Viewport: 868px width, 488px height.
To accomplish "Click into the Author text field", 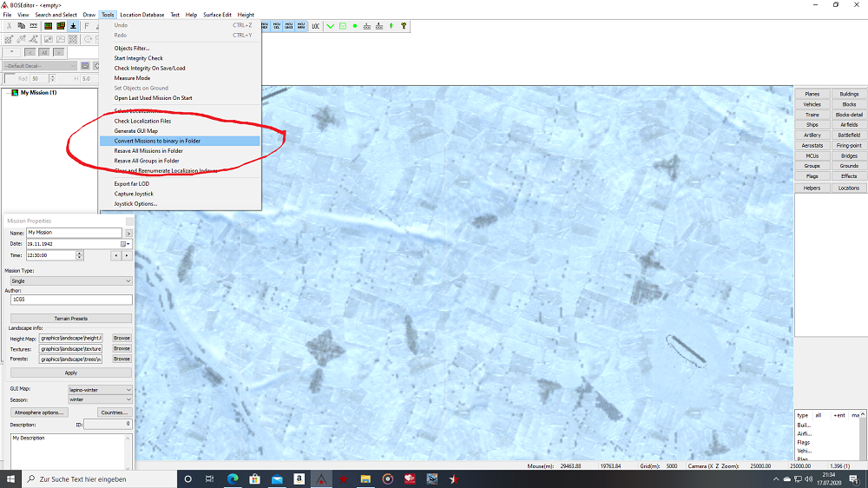I will point(70,300).
